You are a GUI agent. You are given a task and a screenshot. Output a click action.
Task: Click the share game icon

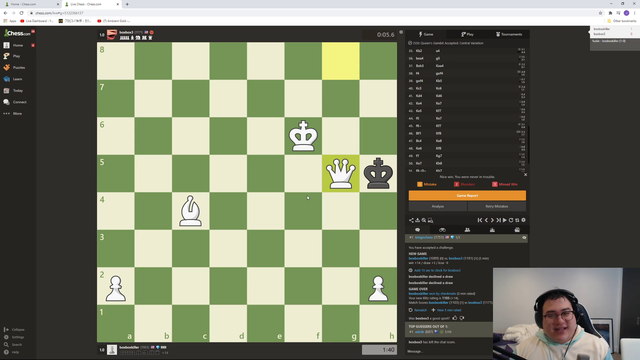411,220
